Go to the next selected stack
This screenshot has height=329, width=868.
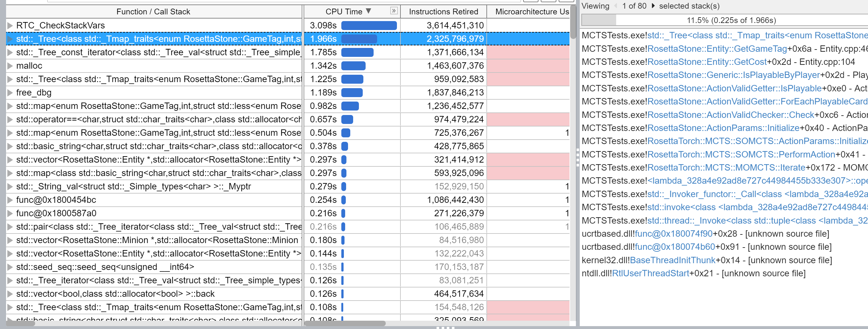point(653,6)
